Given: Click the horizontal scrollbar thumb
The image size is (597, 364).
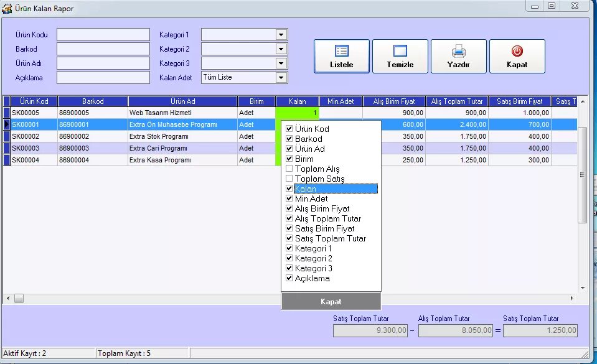Looking at the screenshot, I should (19, 299).
